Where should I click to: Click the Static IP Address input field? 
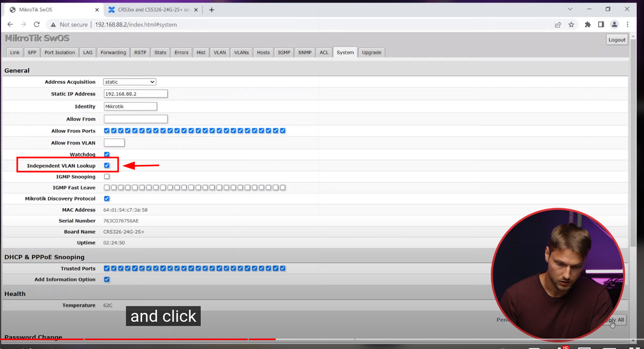point(135,94)
